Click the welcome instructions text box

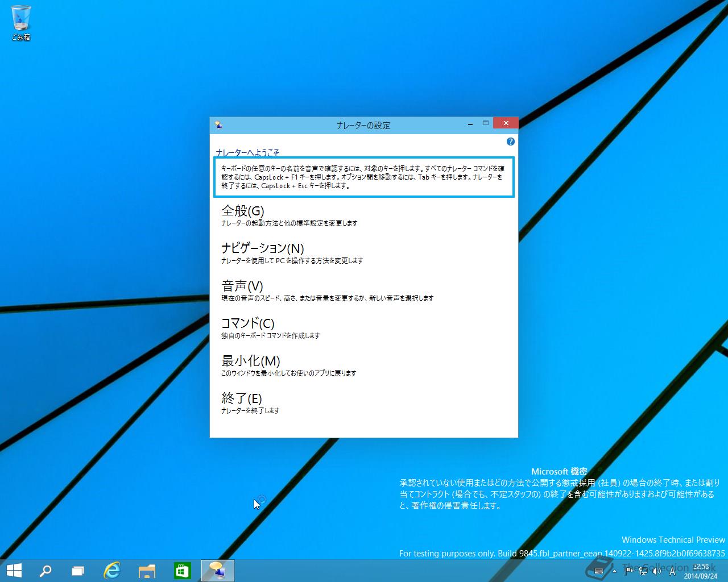coord(364,177)
